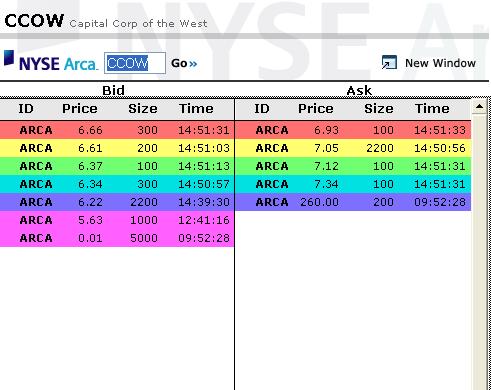
Task: Click bid time 14:50:57
Action: 204,184
